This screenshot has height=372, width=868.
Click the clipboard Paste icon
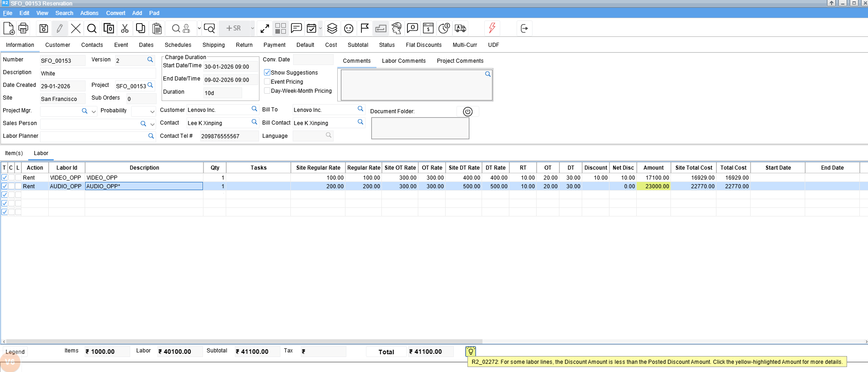(157, 28)
